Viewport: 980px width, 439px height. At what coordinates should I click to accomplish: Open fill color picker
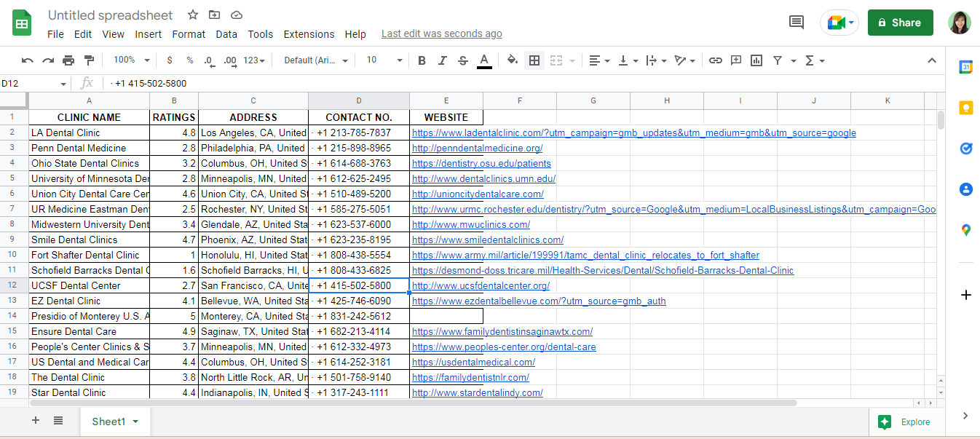click(513, 60)
